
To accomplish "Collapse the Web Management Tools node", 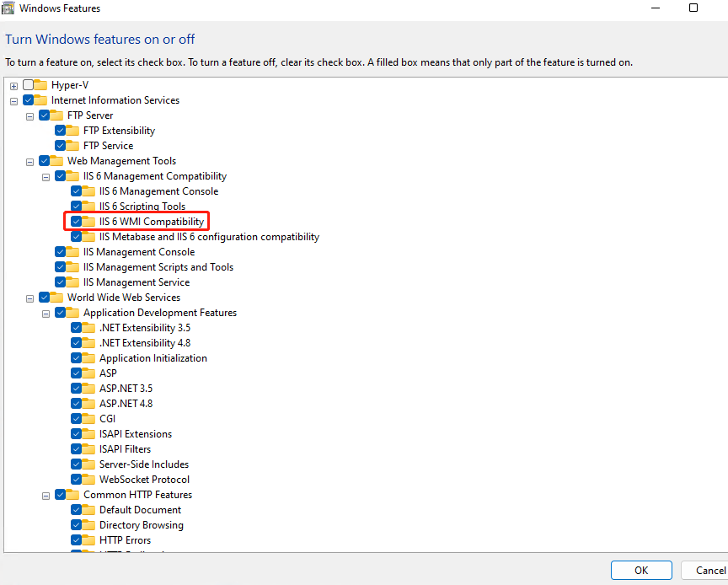I will click(x=30, y=162).
